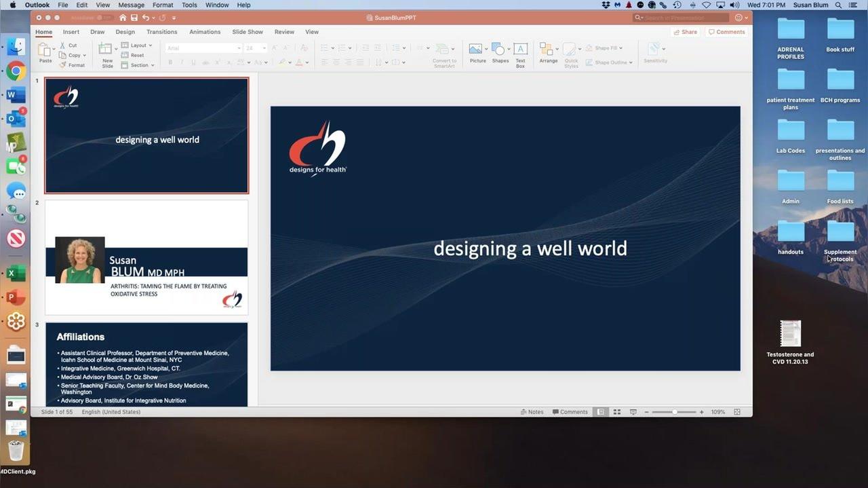Open the Shapes gallery icon
Screen dimensions: 868x488
tap(498, 49)
